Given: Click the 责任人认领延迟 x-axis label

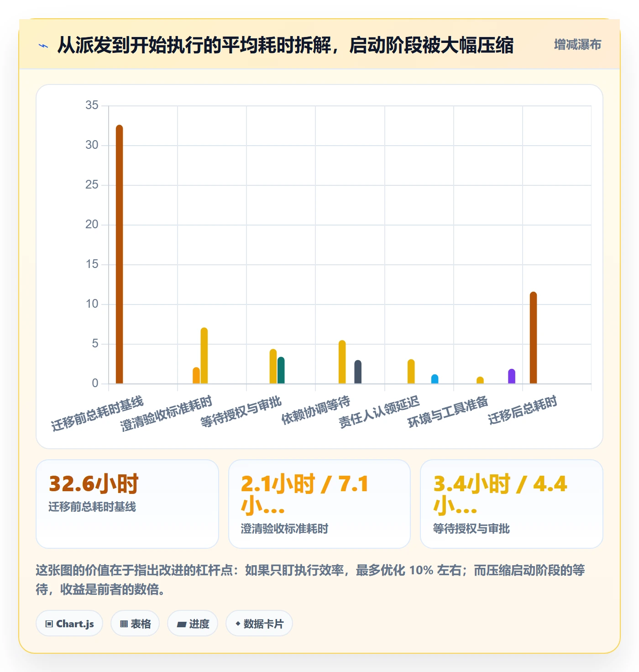Looking at the screenshot, I should 379,412.
